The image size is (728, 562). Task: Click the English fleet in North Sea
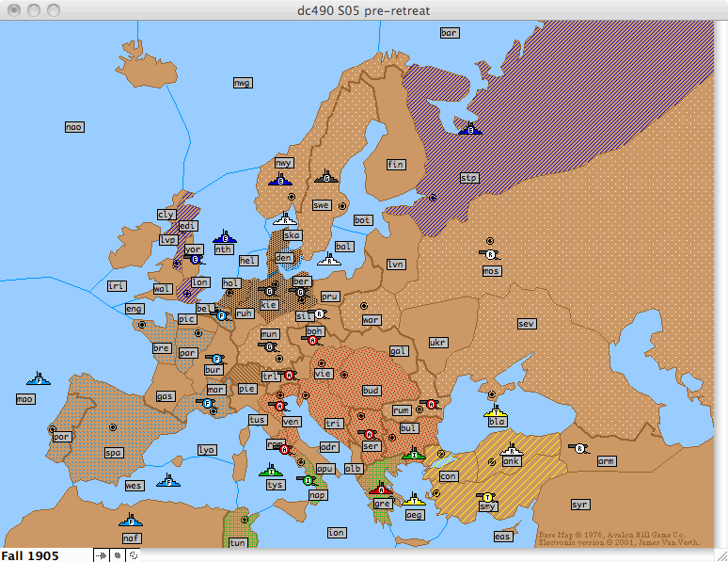coord(224,238)
